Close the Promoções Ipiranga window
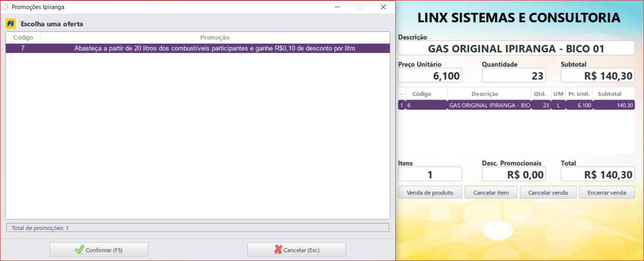The width and height of the screenshot is (644, 261). tap(383, 7)
